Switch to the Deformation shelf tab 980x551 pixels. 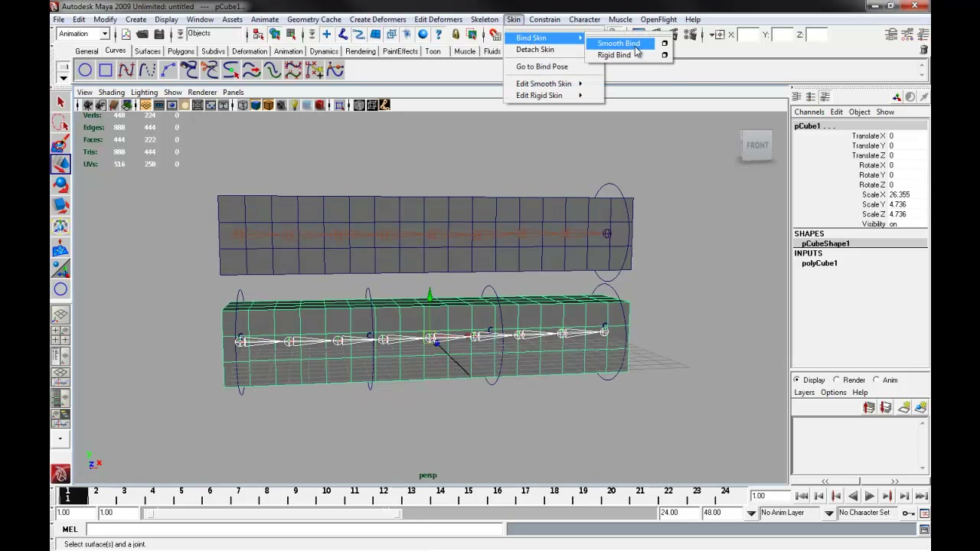pyautogui.click(x=250, y=51)
